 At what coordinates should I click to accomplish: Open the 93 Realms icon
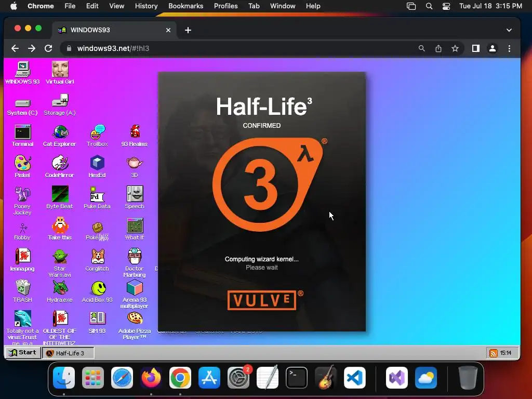[135, 136]
